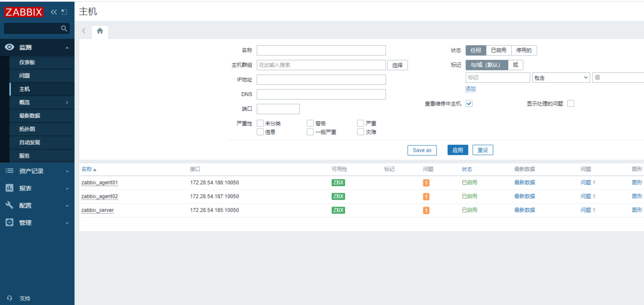Image resolution: width=644 pixels, height=305 pixels.
Task: Click the 报表 bar-chart icon
Action: pyautogui.click(x=9, y=188)
